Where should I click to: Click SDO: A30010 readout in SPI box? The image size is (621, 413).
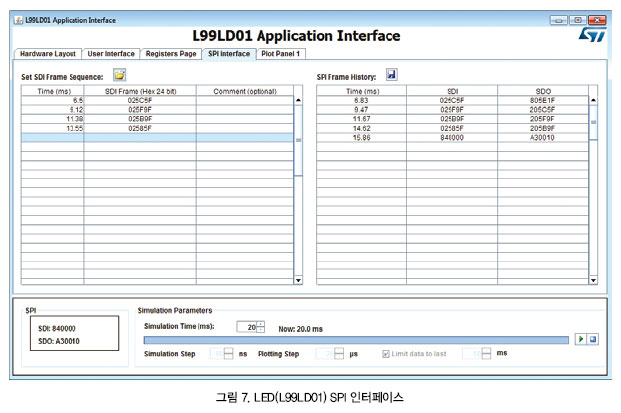(x=59, y=341)
